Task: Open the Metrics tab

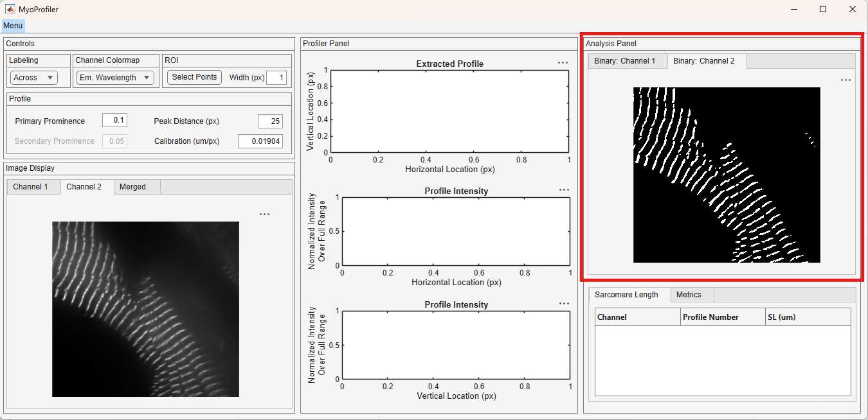Action: [x=689, y=295]
